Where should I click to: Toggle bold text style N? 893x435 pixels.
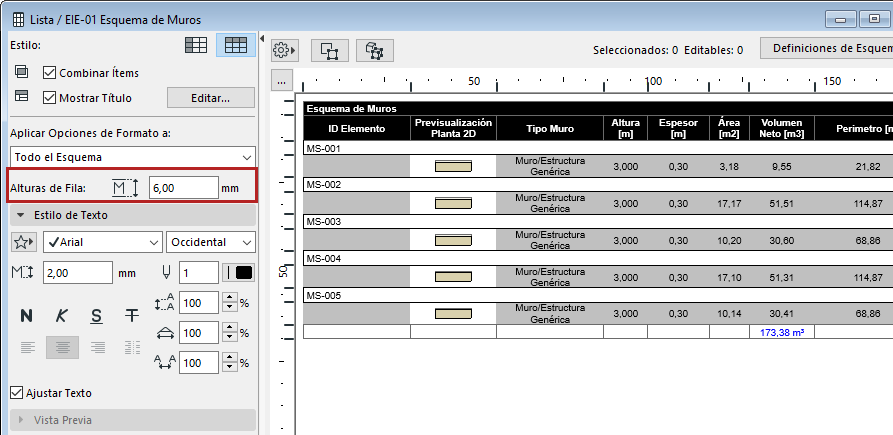[x=26, y=316]
